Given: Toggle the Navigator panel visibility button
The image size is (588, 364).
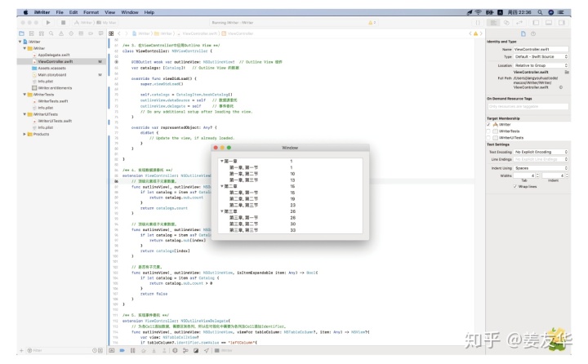Looking at the screenshot, I should pyautogui.click(x=536, y=23).
